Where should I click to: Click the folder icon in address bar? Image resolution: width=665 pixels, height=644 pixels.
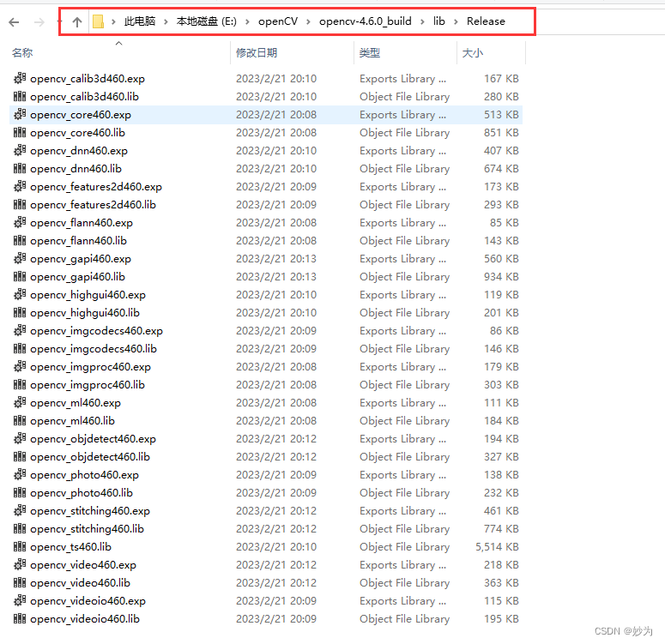pyautogui.click(x=98, y=21)
